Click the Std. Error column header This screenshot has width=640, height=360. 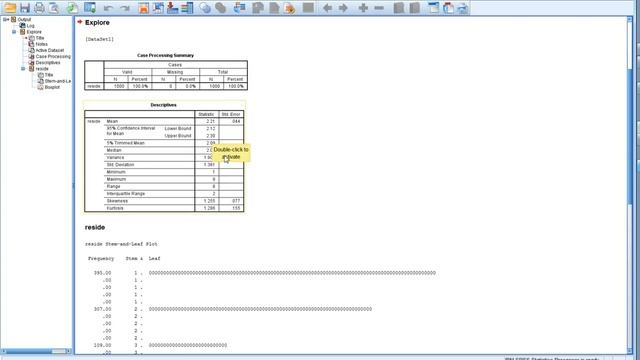click(x=231, y=114)
